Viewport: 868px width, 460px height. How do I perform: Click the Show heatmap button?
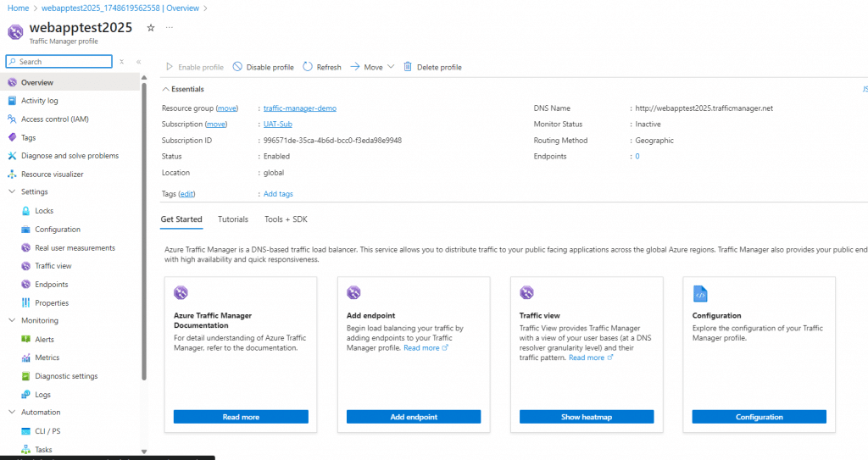pyautogui.click(x=587, y=417)
